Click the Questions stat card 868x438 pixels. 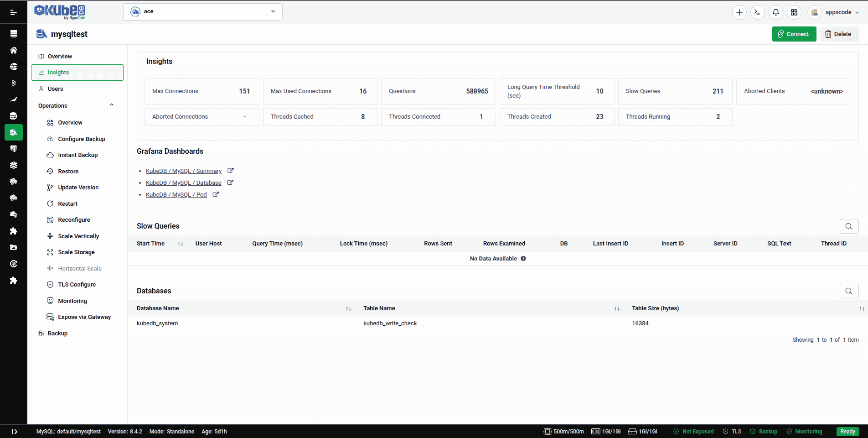tap(439, 91)
